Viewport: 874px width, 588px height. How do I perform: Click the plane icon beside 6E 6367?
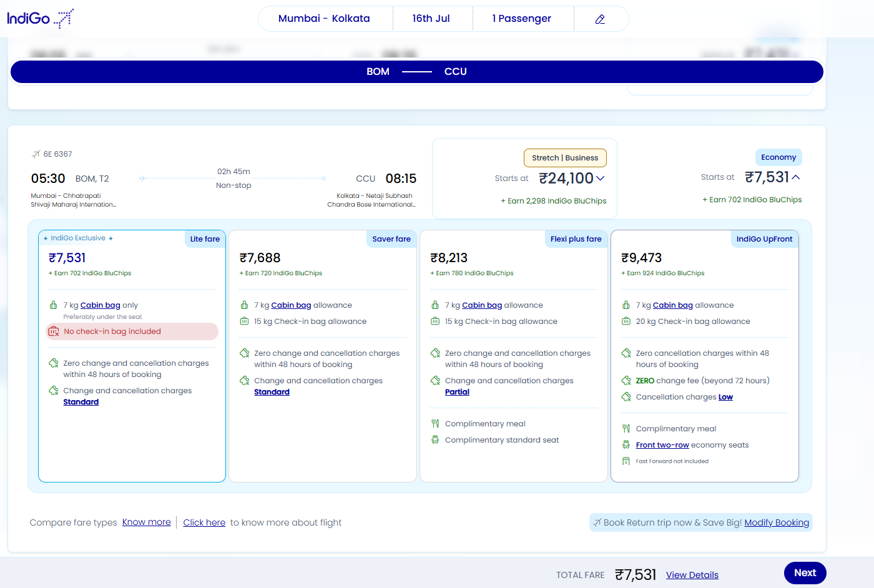tap(36, 154)
